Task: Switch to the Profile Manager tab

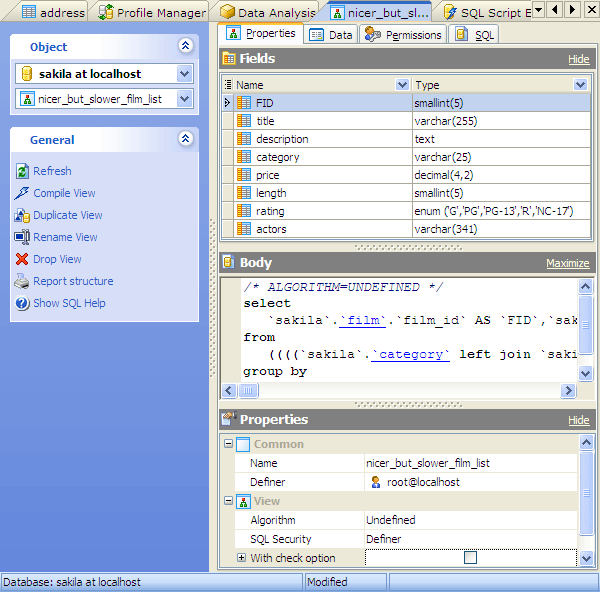Action: (152, 13)
